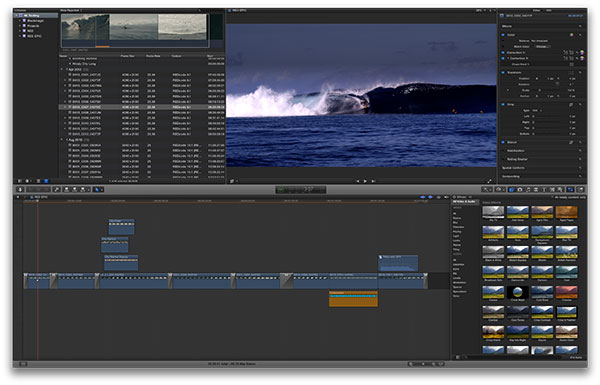Image resolution: width=600 pixels, height=385 pixels.
Task: Append selected clip to the storyline
Action: (83, 189)
